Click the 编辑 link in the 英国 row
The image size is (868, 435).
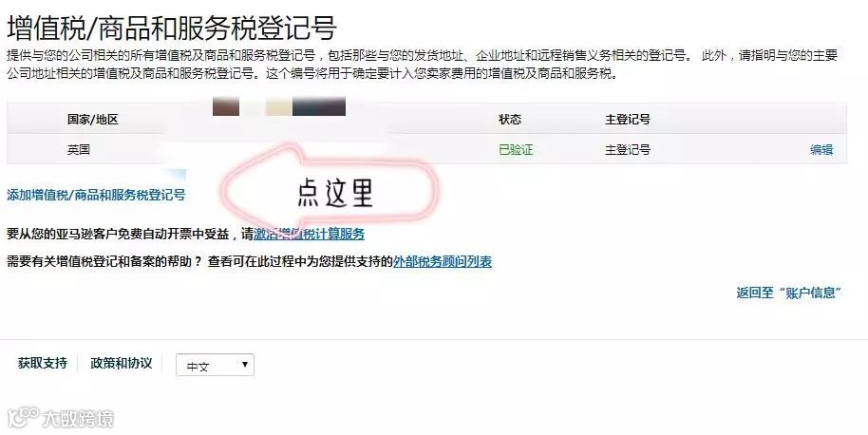(821, 149)
